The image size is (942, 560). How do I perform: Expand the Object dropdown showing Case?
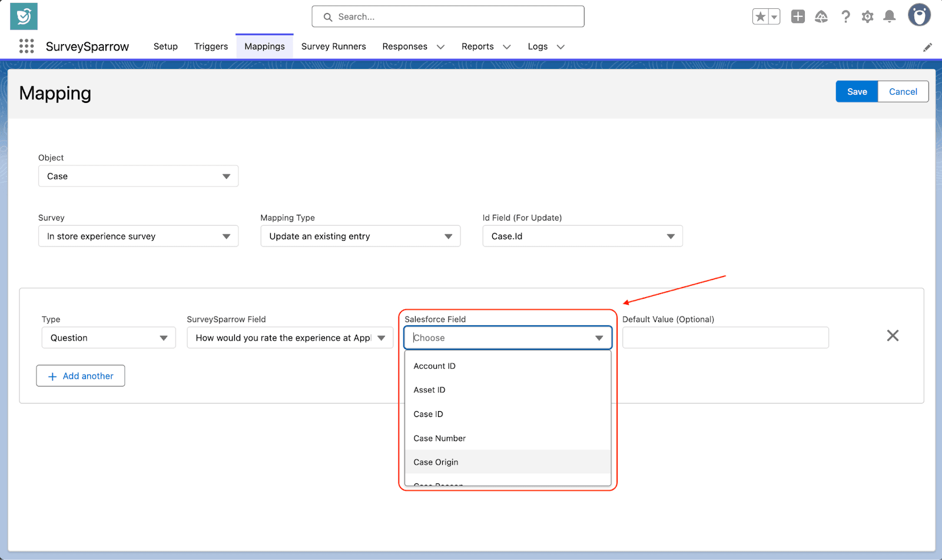coord(138,176)
